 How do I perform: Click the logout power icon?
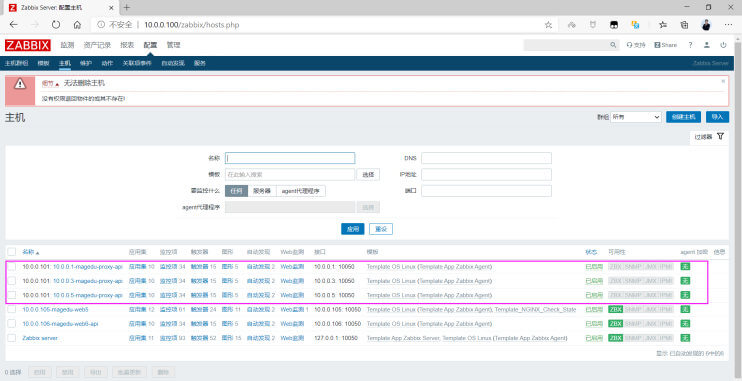[x=723, y=45]
